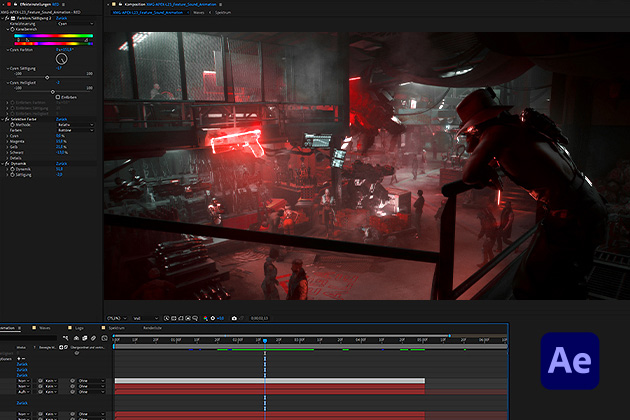This screenshot has height=420, width=630.
Task: Select Spektrum in composition breadcrumb
Action: pos(223,12)
